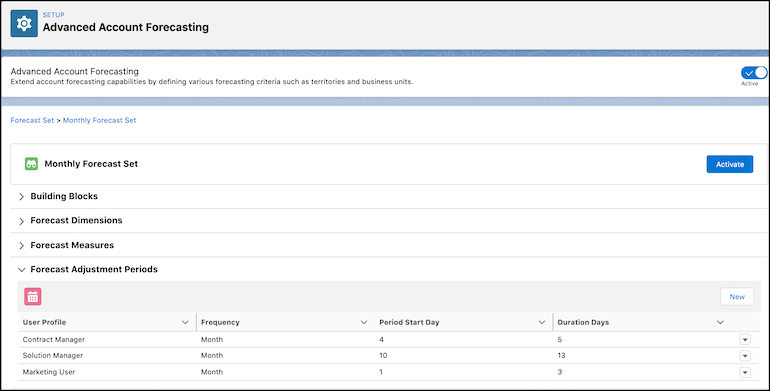Open the Frequency column sort menu
Screen dimensions: 770x391
[x=364, y=323]
